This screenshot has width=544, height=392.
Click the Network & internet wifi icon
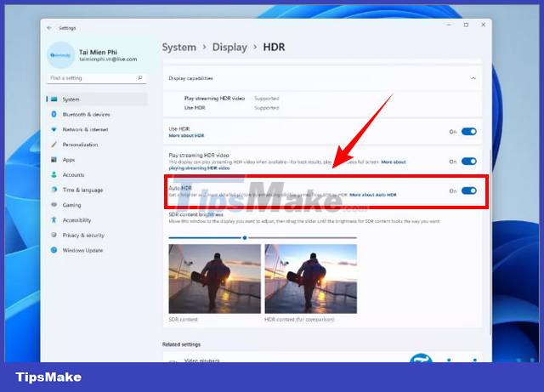point(54,129)
